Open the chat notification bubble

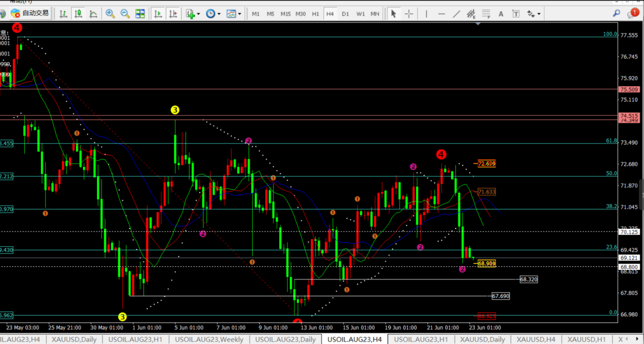point(632,14)
